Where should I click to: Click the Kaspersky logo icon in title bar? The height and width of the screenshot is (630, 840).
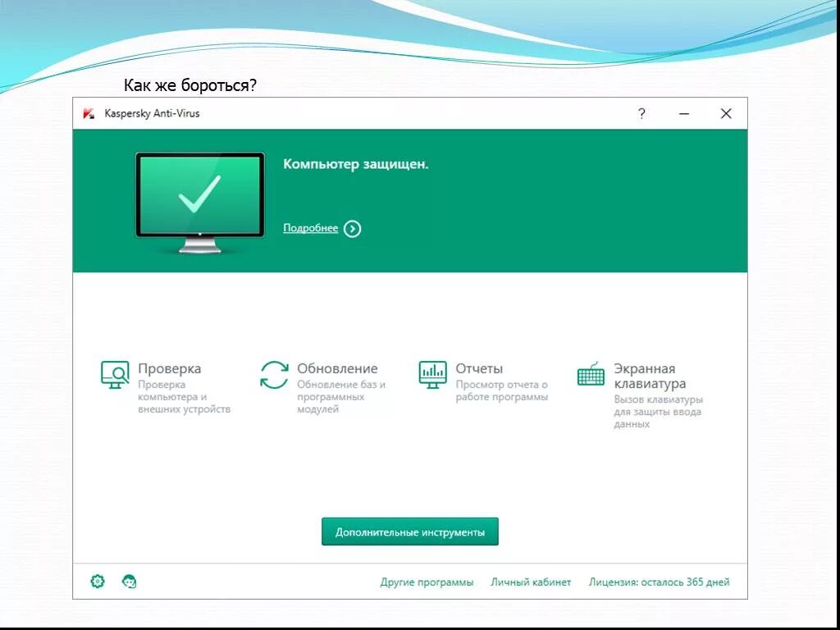89,113
